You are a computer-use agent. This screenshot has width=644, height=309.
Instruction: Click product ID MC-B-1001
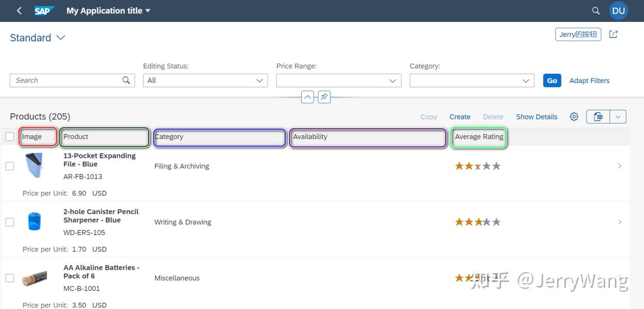tap(82, 289)
